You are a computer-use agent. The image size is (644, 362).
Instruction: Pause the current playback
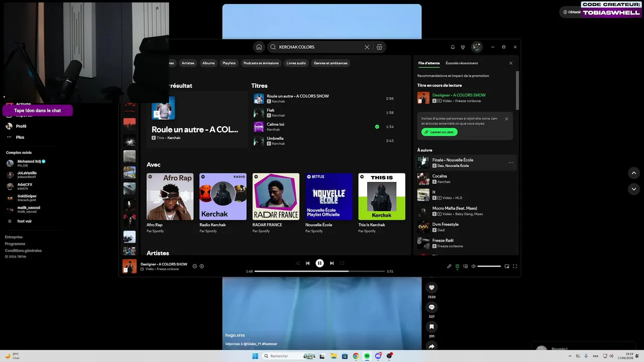(319, 263)
